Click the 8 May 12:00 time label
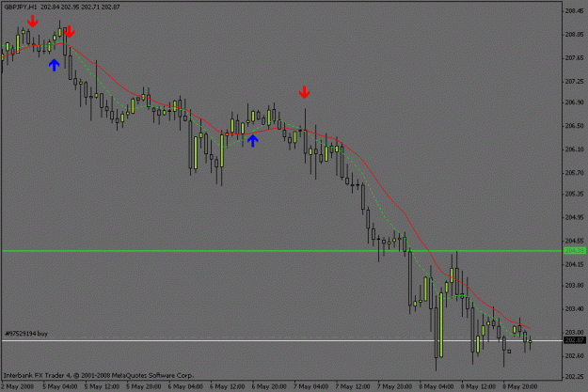The width and height of the screenshot is (588, 392). click(479, 386)
